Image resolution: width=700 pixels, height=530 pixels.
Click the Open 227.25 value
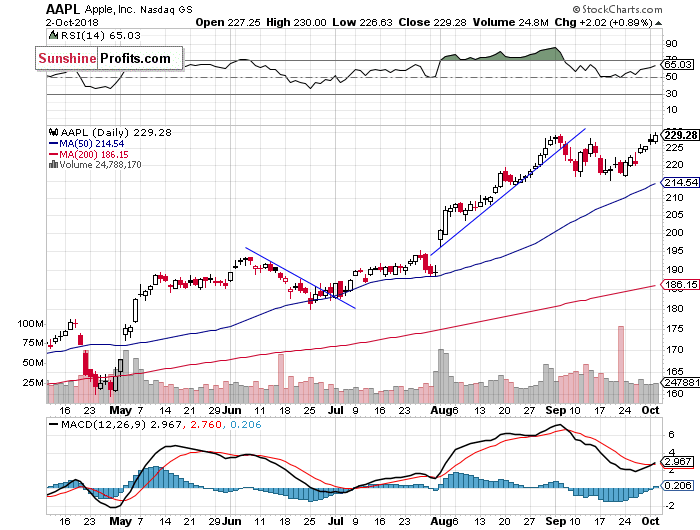pos(228,22)
